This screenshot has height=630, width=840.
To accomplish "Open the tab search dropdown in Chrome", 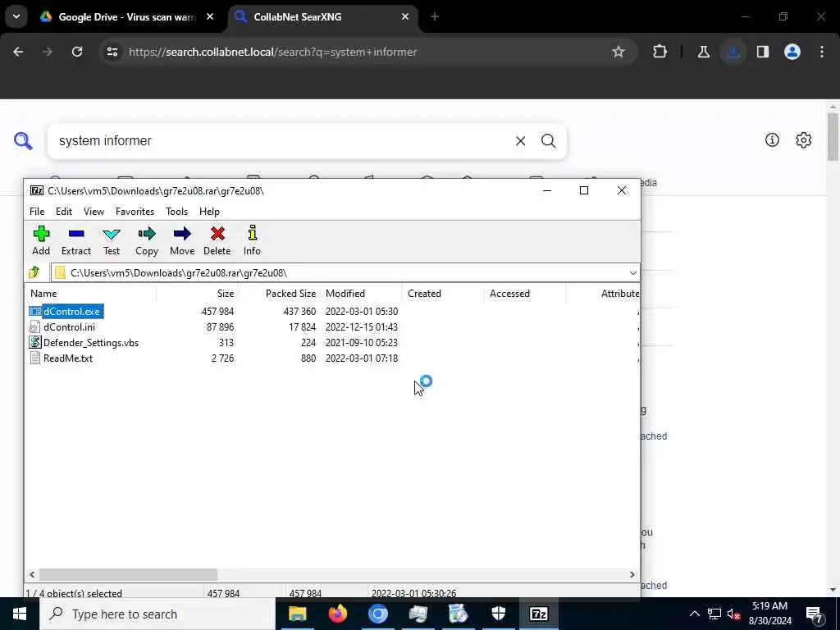I will (16, 16).
